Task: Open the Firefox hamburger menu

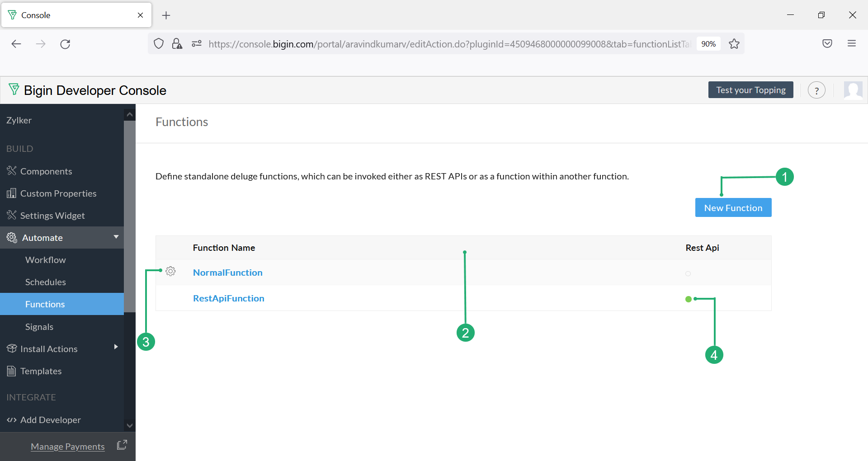Action: pyautogui.click(x=852, y=43)
